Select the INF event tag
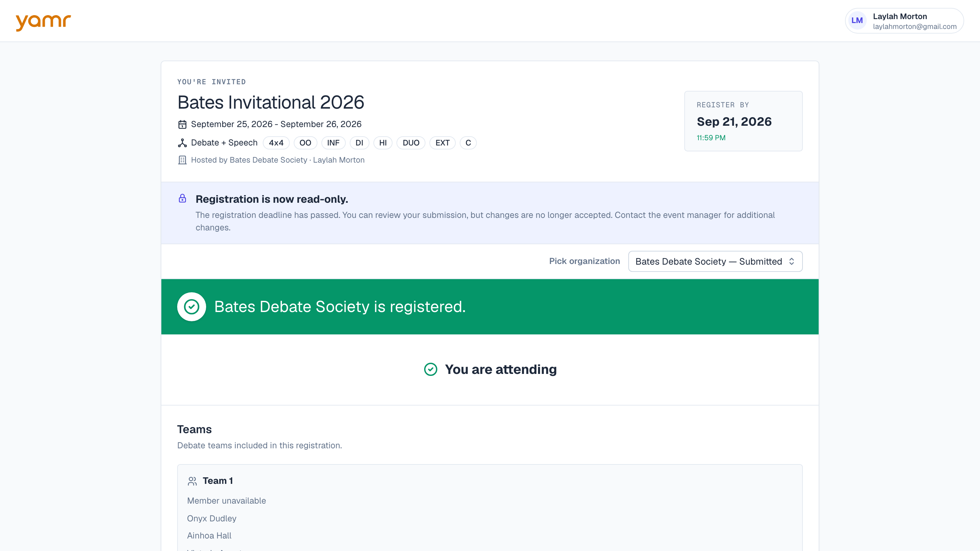The height and width of the screenshot is (551, 980). pyautogui.click(x=333, y=143)
